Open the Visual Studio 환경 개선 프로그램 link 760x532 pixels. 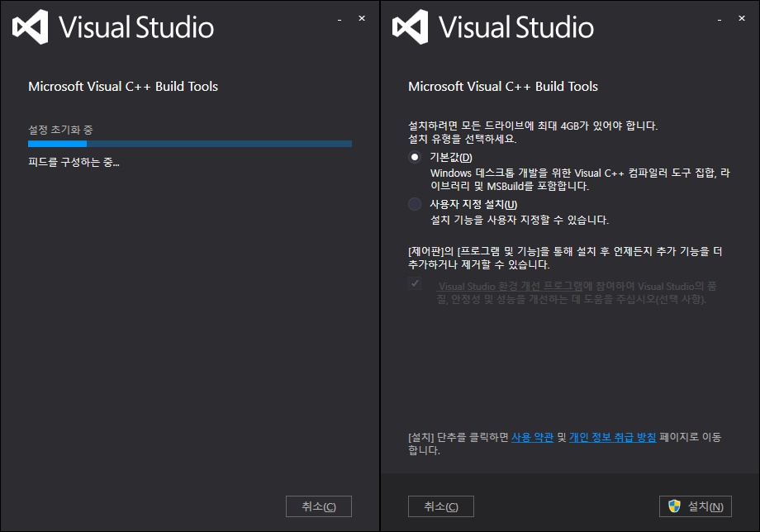(x=510, y=287)
